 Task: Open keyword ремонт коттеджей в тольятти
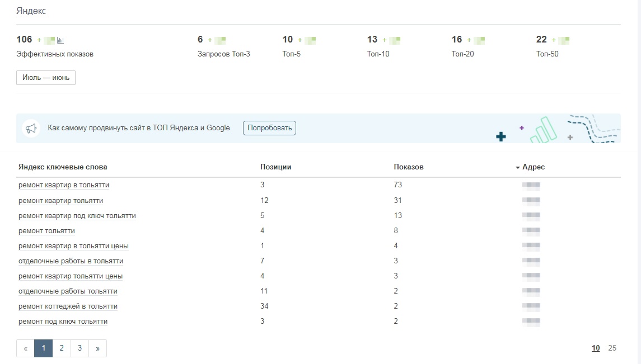(68, 306)
